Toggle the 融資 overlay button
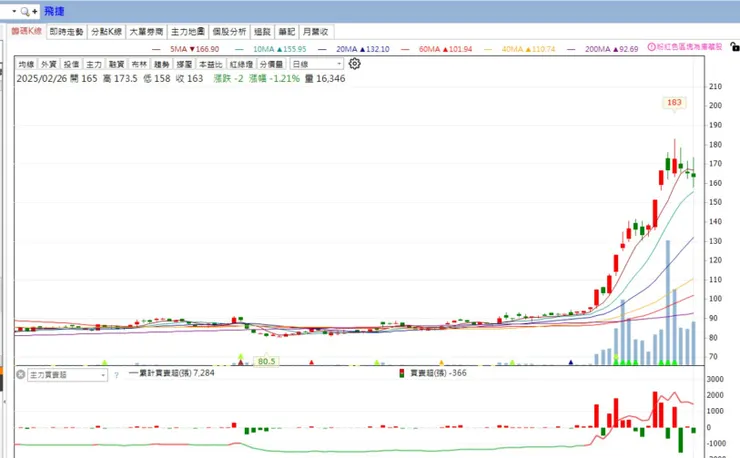 pos(117,64)
